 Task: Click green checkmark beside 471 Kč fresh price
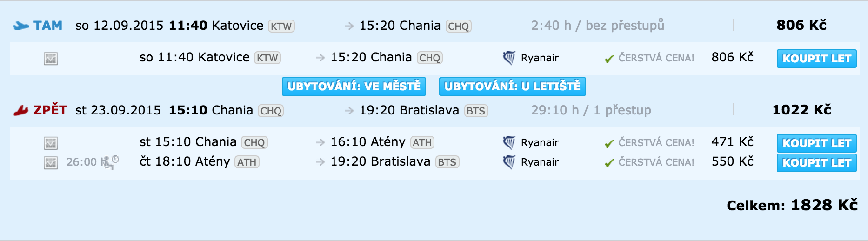point(609,144)
